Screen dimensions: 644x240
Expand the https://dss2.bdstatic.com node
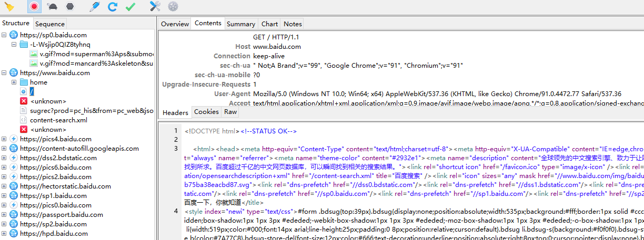point(4,158)
